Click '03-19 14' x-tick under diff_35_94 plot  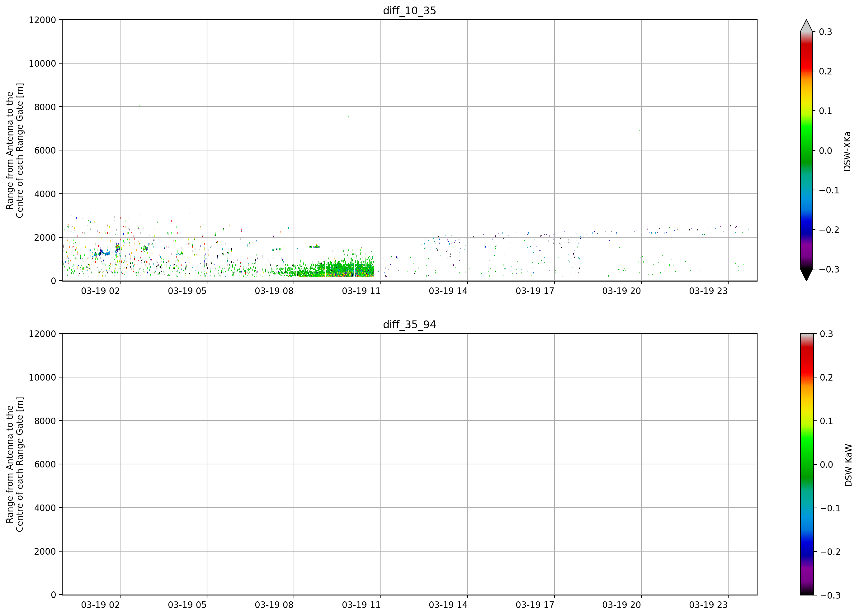click(x=448, y=605)
